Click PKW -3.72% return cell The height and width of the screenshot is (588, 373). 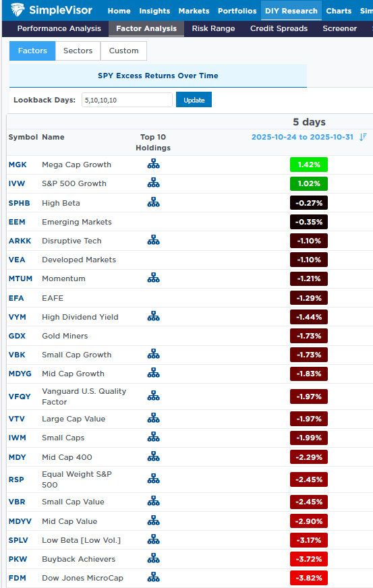click(309, 559)
